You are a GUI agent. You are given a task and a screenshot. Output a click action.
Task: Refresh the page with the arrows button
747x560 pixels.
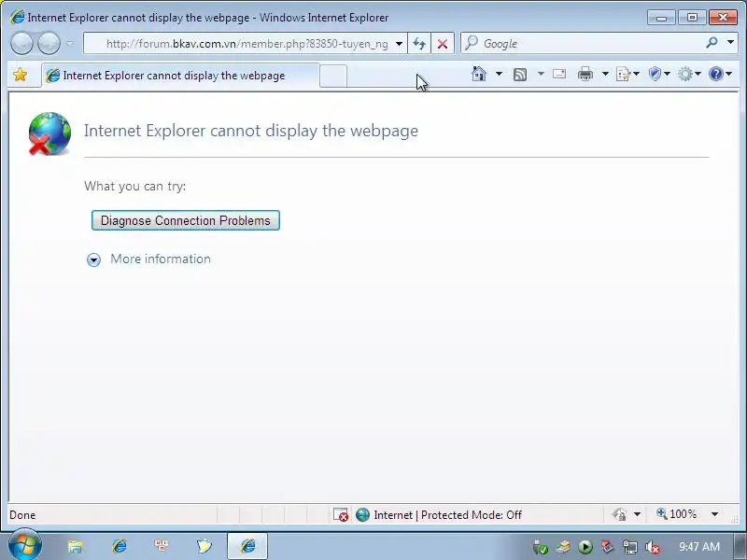419,44
